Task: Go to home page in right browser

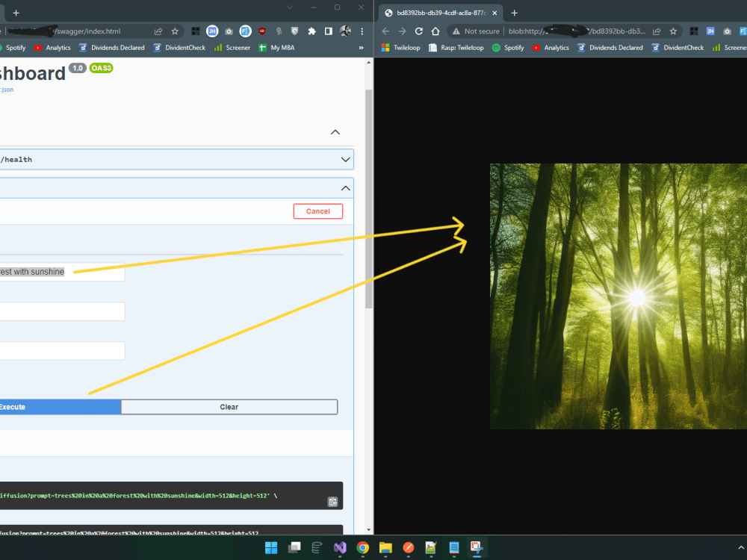Action: (436, 31)
